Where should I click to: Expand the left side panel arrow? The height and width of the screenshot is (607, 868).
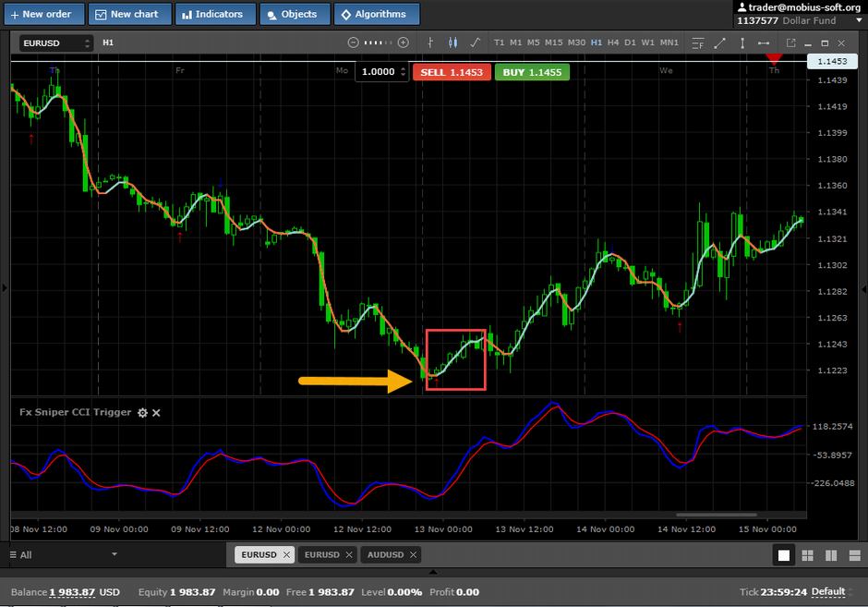[x=5, y=288]
